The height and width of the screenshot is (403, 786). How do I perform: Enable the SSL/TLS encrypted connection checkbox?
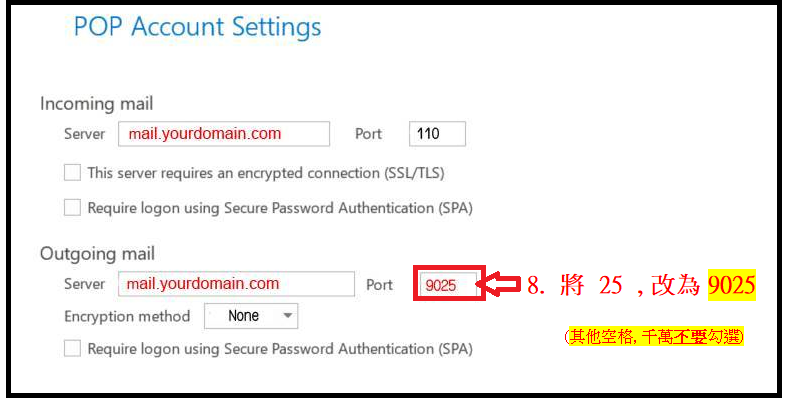point(72,172)
